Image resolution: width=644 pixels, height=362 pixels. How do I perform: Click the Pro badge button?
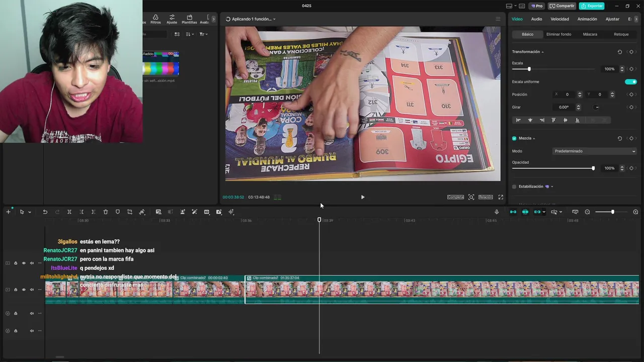[536, 6]
